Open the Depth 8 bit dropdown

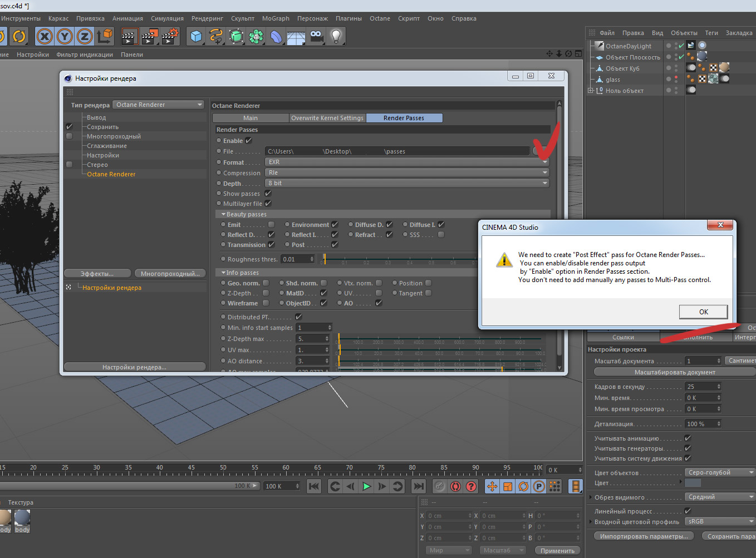[x=407, y=183]
